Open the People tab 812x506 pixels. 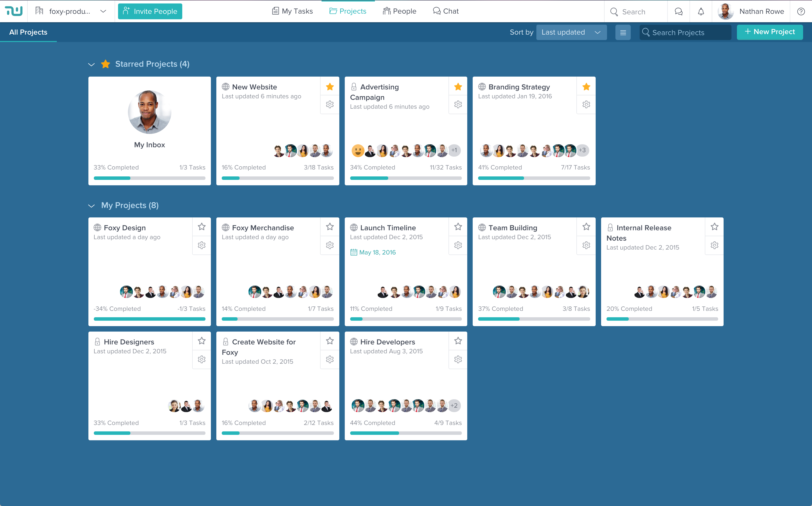[399, 11]
